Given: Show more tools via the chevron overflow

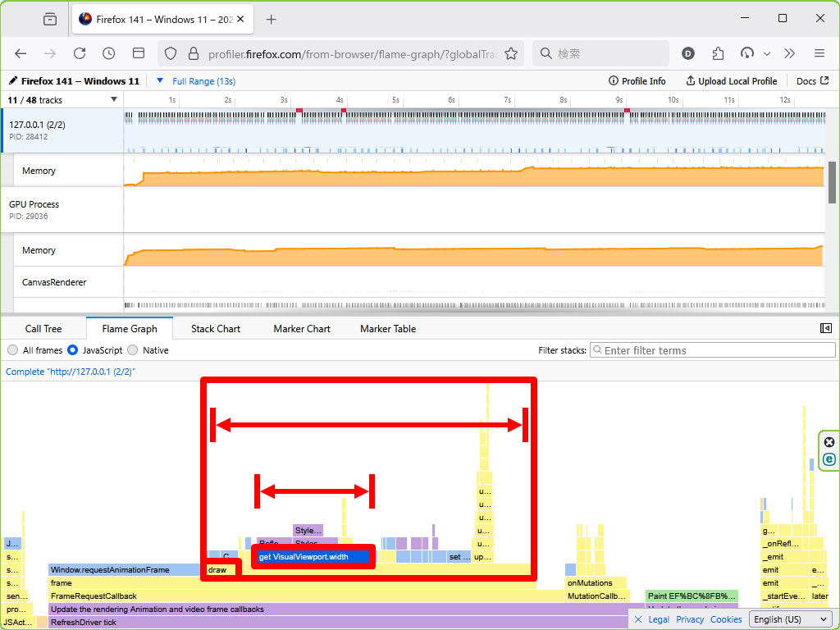Looking at the screenshot, I should click(790, 53).
